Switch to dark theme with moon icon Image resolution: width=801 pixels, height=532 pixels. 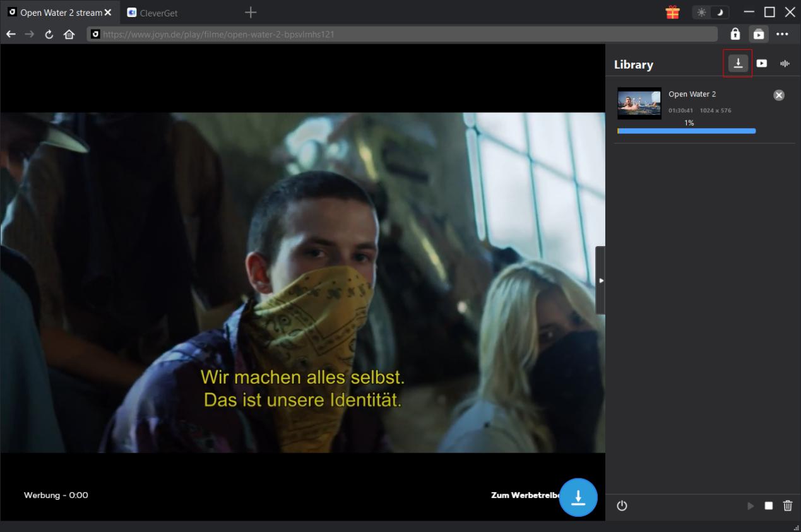pyautogui.click(x=720, y=13)
